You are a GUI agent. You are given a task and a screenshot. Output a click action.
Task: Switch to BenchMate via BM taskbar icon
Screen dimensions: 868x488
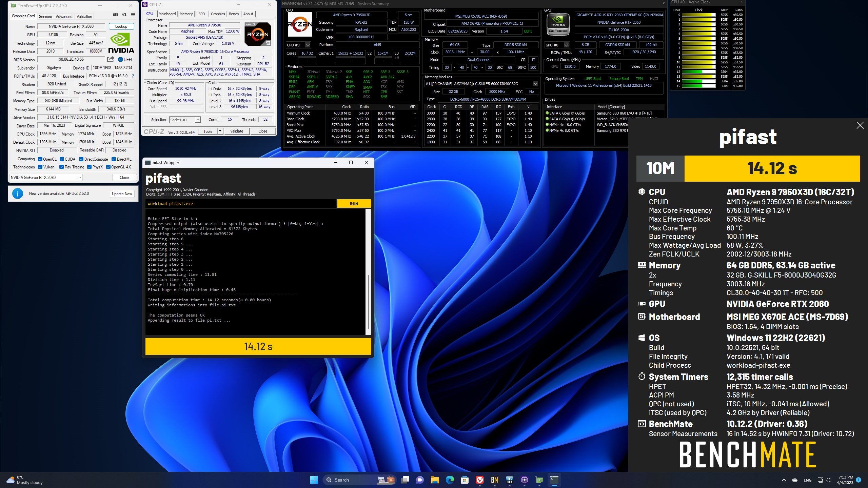point(494,480)
